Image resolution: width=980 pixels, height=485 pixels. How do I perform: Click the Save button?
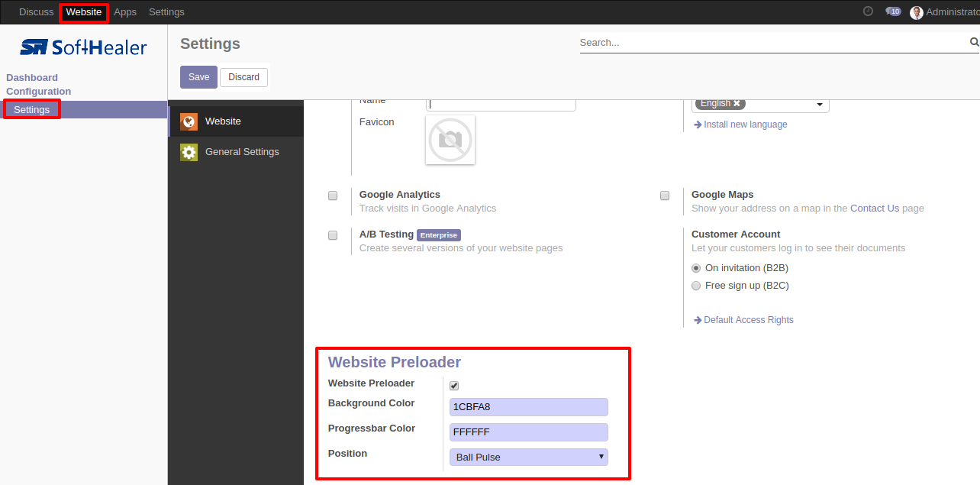pos(199,77)
